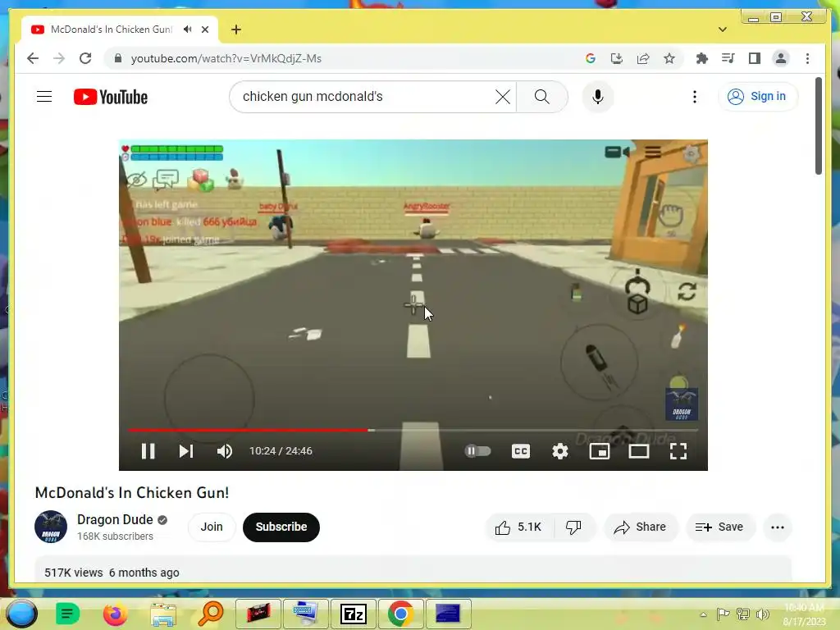Show hidden tray icons arrow

(x=703, y=614)
